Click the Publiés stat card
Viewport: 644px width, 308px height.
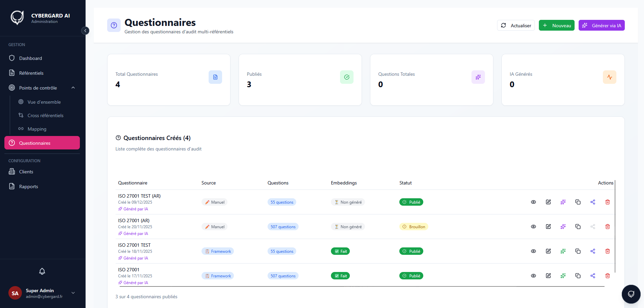point(300,80)
